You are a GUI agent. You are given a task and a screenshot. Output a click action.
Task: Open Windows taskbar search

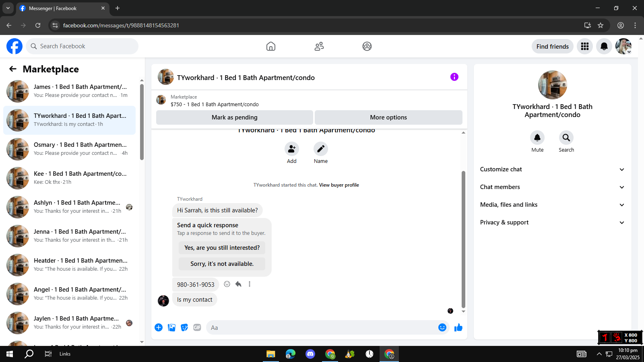point(29,354)
